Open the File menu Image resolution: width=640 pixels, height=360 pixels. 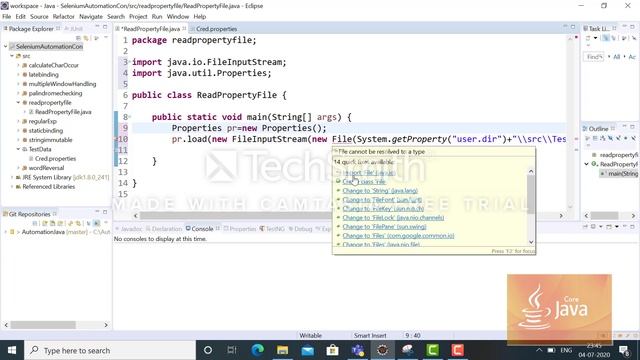click(7, 17)
